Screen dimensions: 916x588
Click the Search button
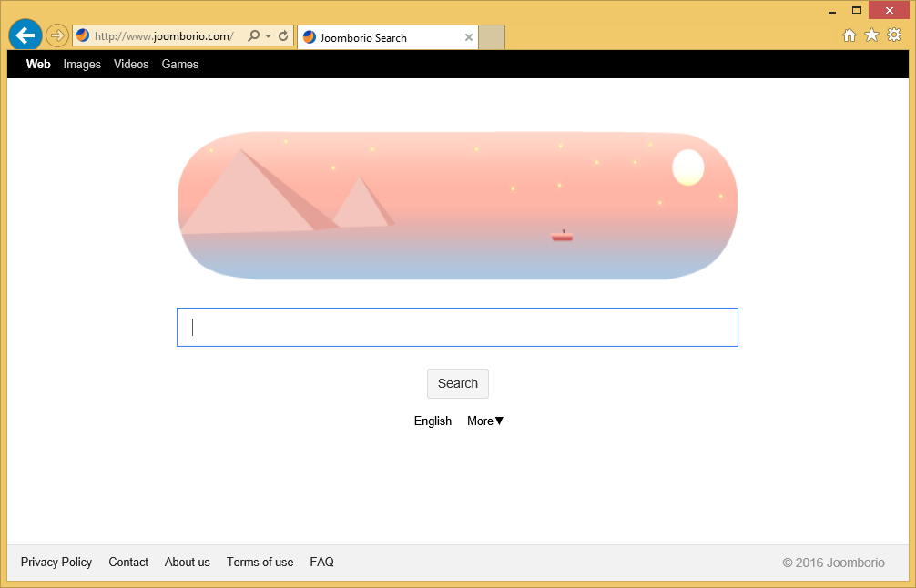tap(458, 383)
